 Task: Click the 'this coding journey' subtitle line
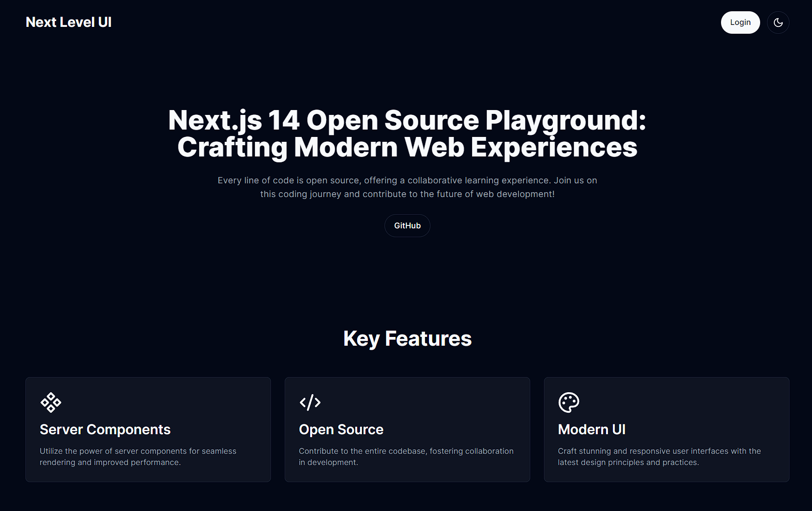407,194
